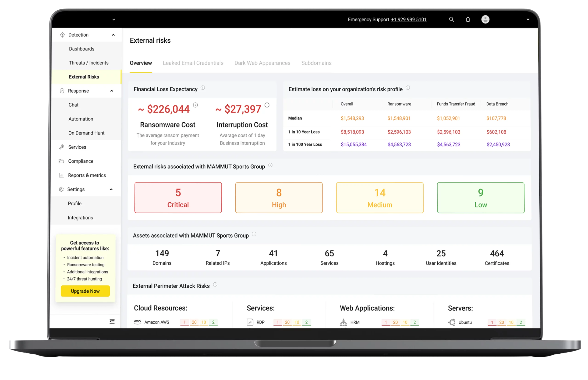Click the HRM web application icon

(x=343, y=322)
